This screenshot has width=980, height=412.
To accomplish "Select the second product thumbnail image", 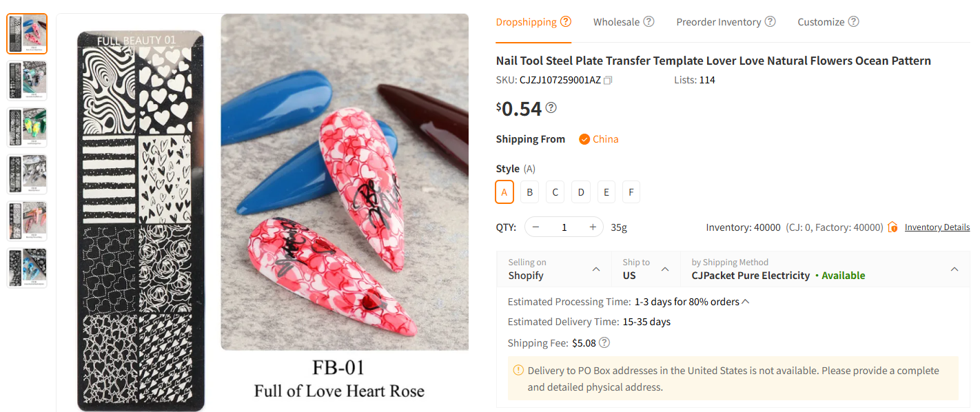I will pos(27,81).
